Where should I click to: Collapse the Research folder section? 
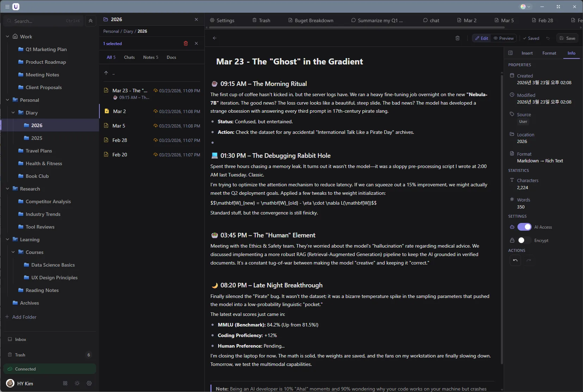[x=7, y=188]
